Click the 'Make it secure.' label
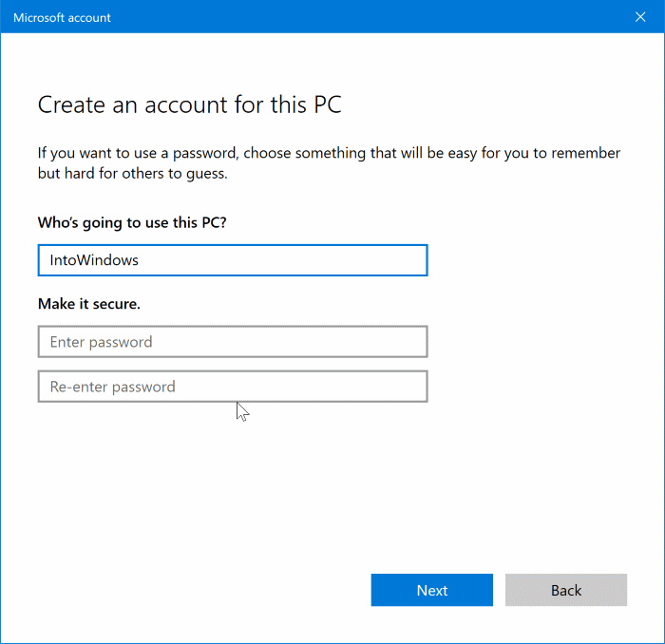This screenshot has width=665, height=644. coord(89,304)
